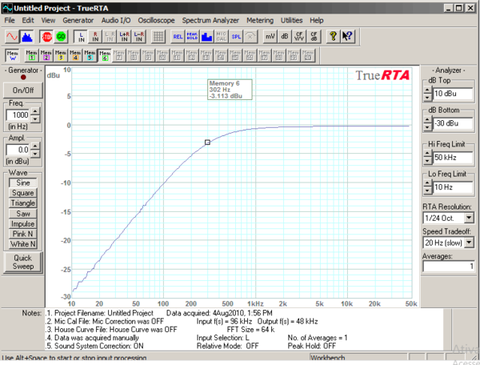Click the Freq input field showing 1000

19,115
